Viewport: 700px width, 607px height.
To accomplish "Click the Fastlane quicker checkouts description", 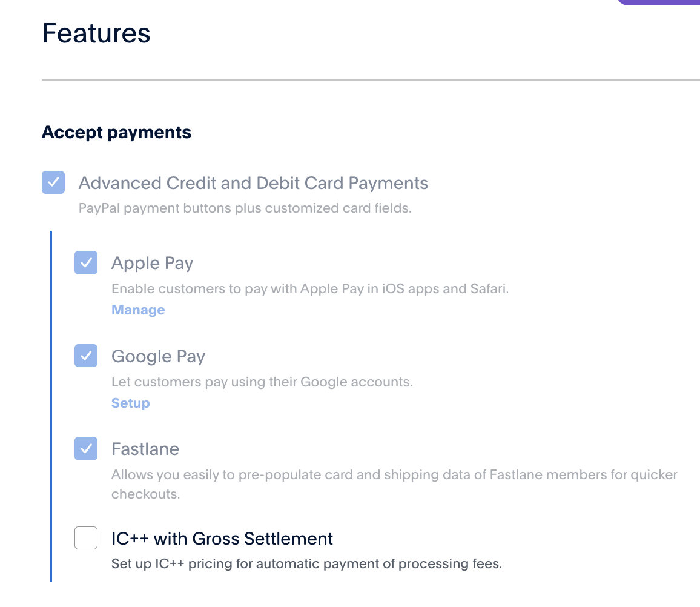I will point(394,475).
